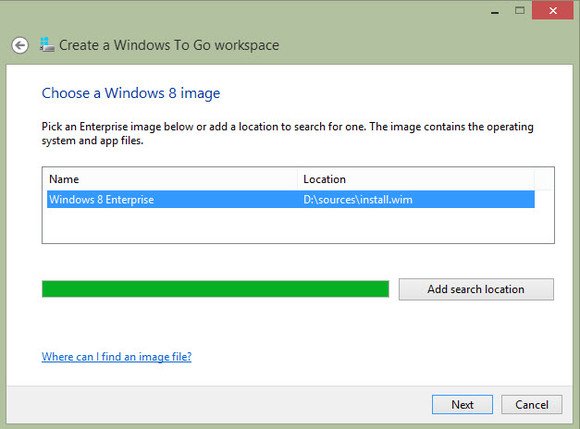Click the 'Choose a Windows 8 image' heading

tap(131, 93)
